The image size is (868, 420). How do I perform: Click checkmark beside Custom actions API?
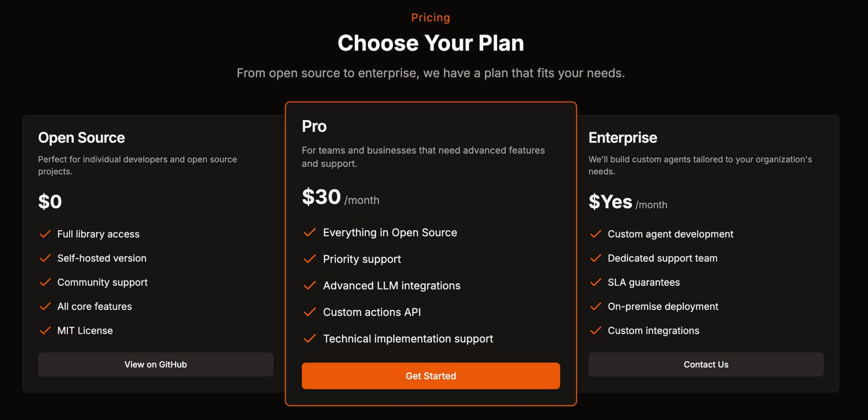(x=310, y=312)
